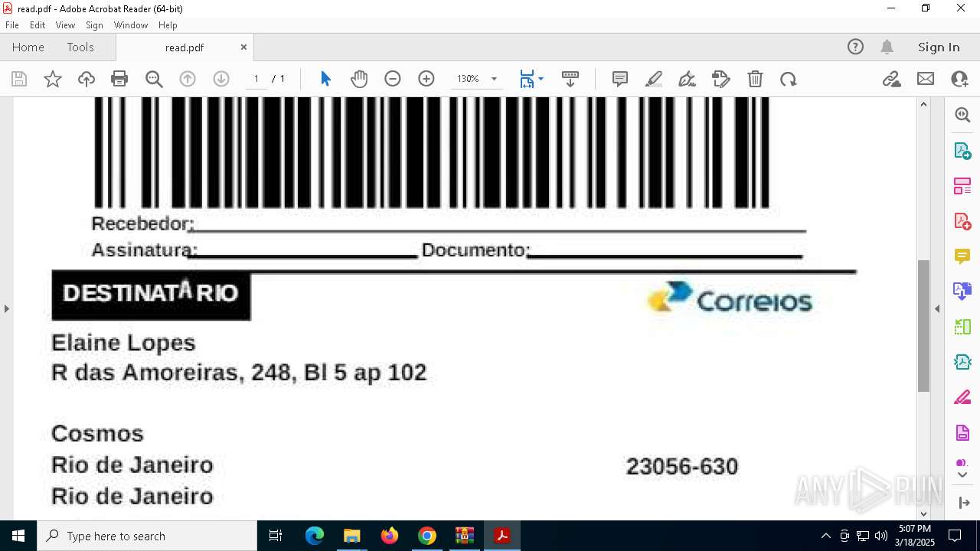Open the View menu
Image resolution: width=980 pixels, height=551 pixels.
(x=66, y=25)
